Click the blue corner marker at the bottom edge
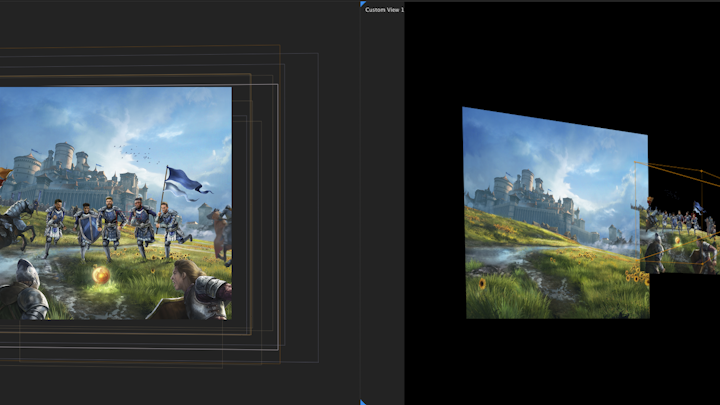This screenshot has width=720, height=405. pos(362,402)
